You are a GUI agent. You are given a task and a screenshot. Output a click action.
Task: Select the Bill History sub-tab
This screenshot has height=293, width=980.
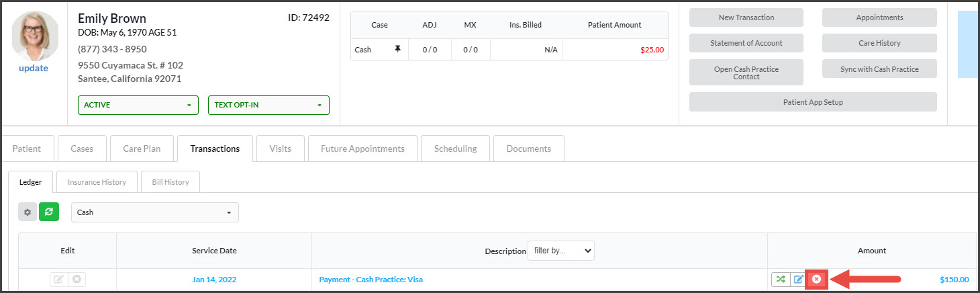(x=169, y=182)
